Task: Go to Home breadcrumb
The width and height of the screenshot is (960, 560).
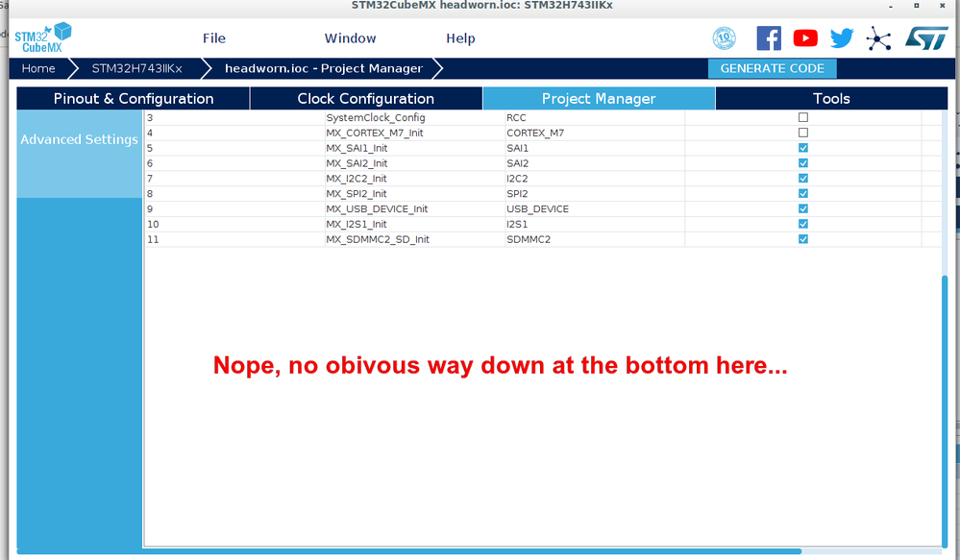Action: point(38,68)
